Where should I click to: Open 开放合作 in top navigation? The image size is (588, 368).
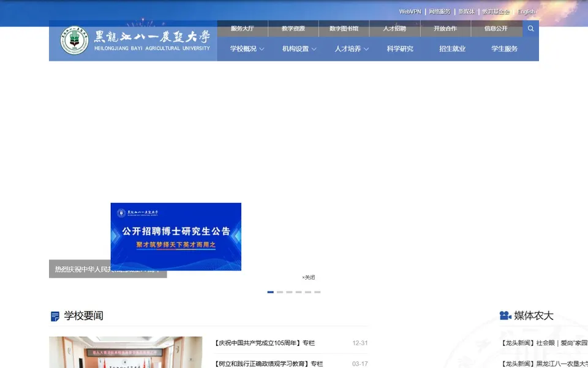tap(445, 29)
